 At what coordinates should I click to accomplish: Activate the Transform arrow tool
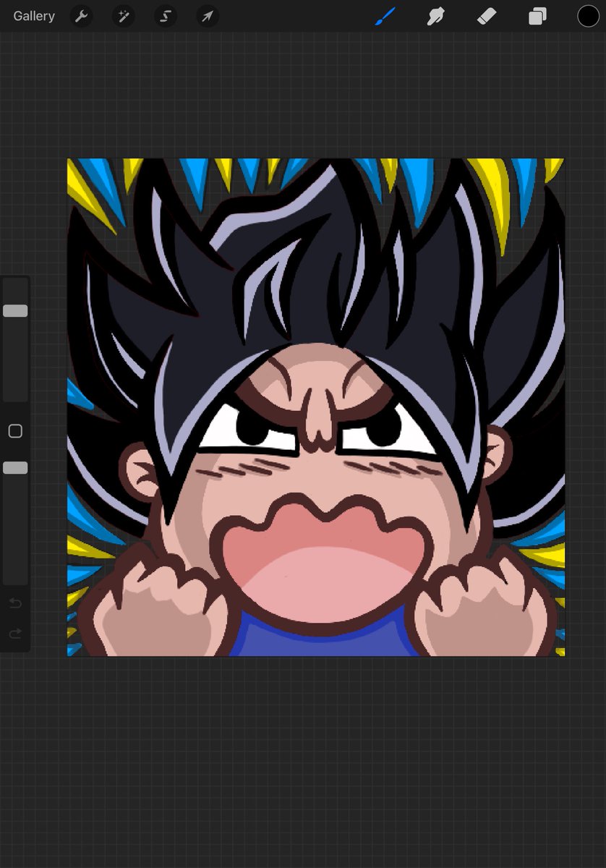(x=208, y=16)
